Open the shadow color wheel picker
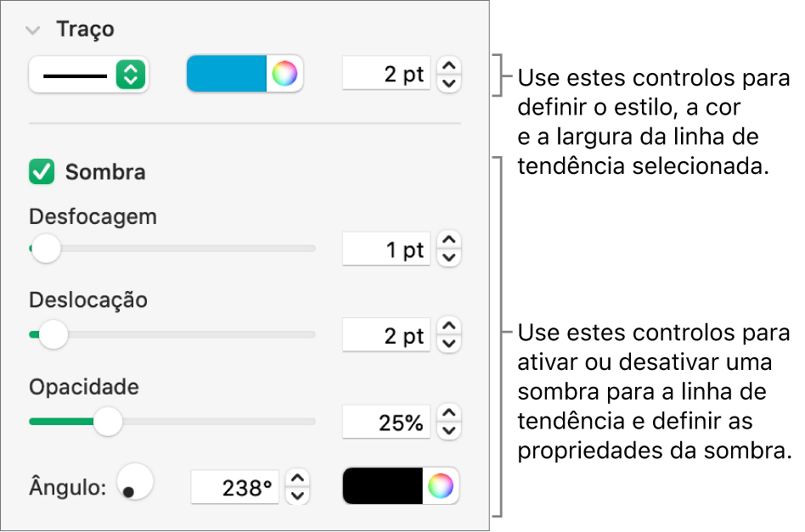This screenshot has height=532, width=805. click(x=441, y=486)
